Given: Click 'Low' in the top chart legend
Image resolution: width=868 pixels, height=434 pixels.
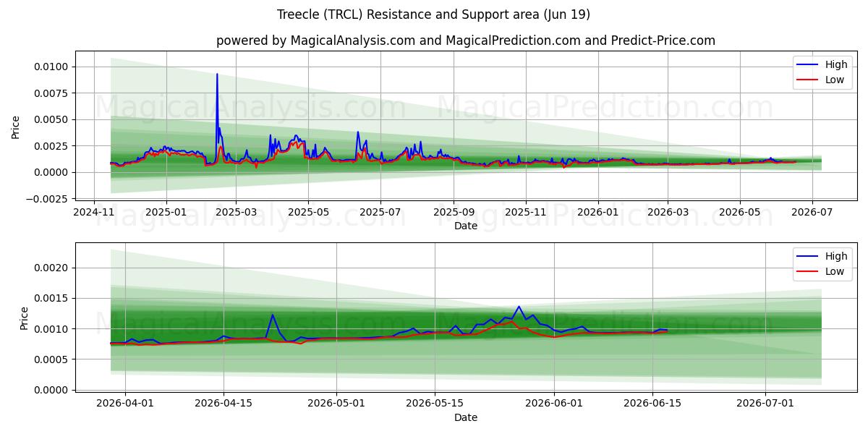Looking at the screenshot, I should [835, 80].
